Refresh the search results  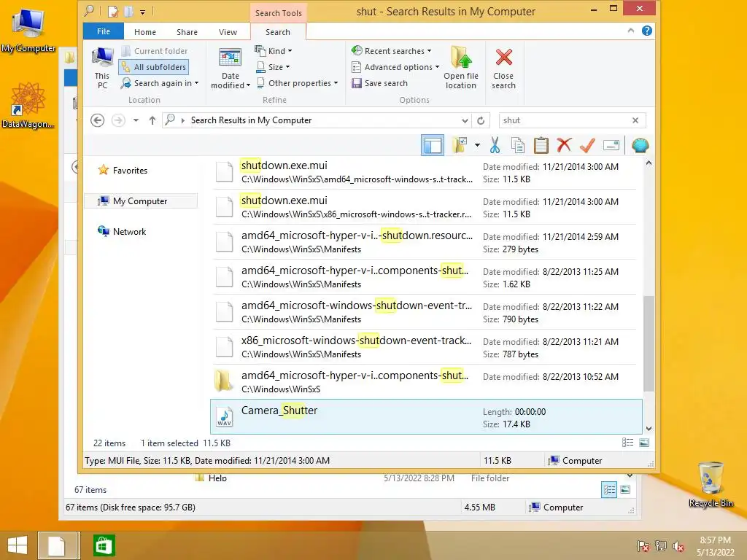(x=481, y=120)
